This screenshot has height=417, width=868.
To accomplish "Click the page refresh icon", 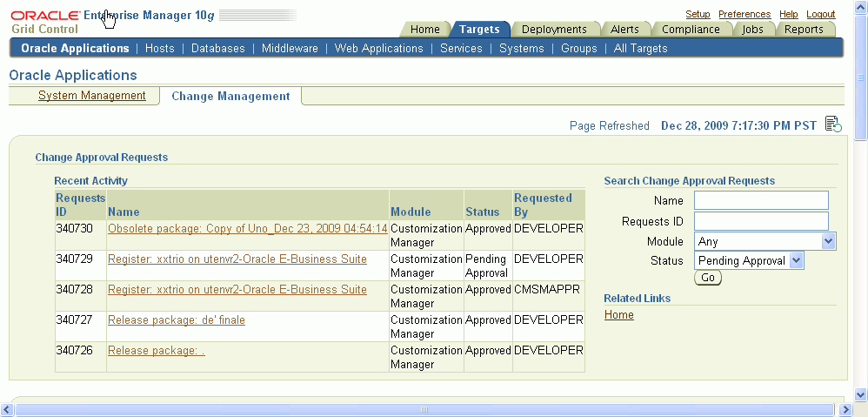I will (x=833, y=124).
